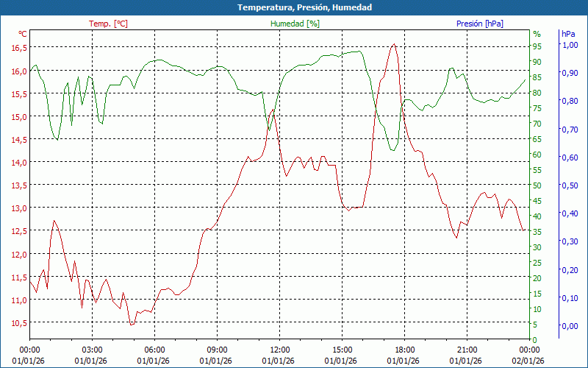Click the green % axis unit label

point(537,34)
